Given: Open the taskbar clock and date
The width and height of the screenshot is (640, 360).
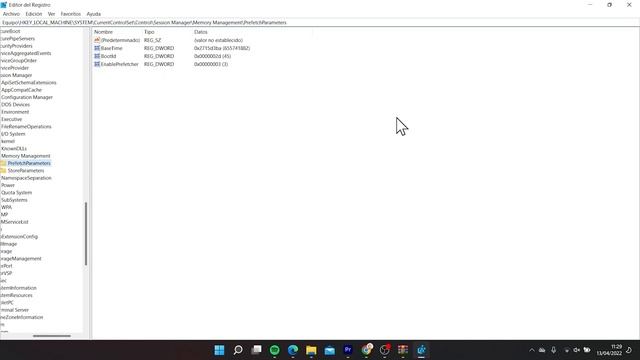Looking at the screenshot, I should pyautogui.click(x=609, y=350).
